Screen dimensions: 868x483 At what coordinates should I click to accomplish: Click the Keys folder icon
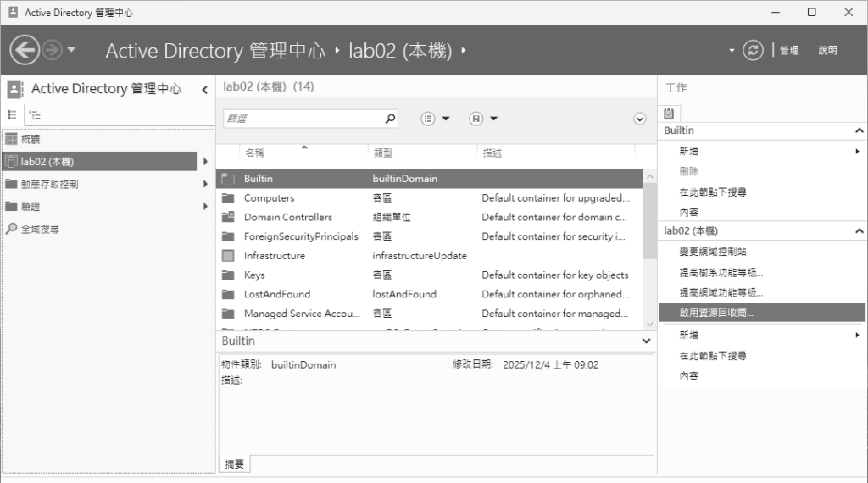(227, 275)
